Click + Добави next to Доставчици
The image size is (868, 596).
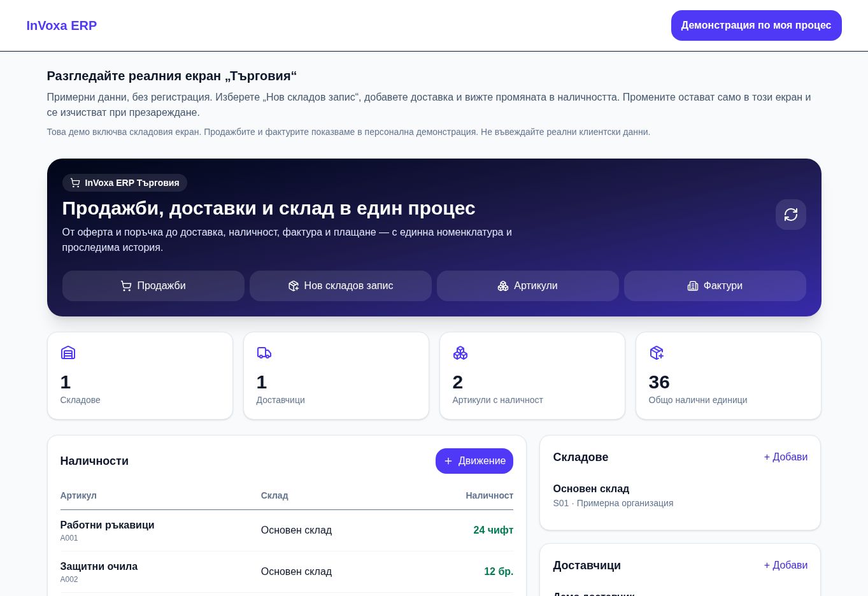[x=786, y=565]
